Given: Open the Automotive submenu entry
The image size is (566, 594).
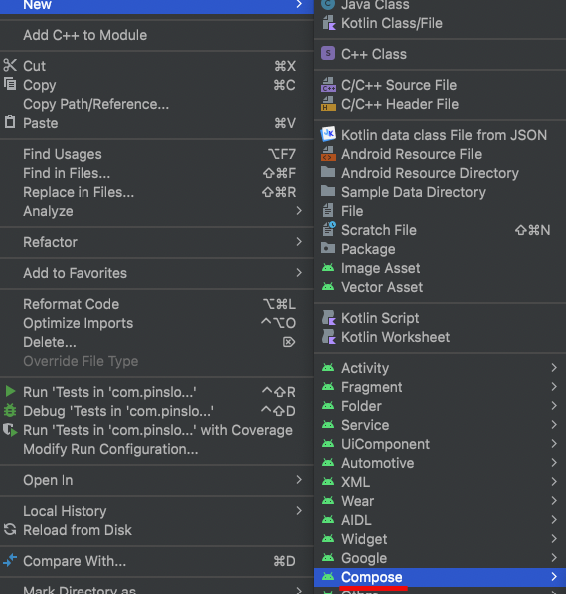Looking at the screenshot, I should tap(440, 463).
